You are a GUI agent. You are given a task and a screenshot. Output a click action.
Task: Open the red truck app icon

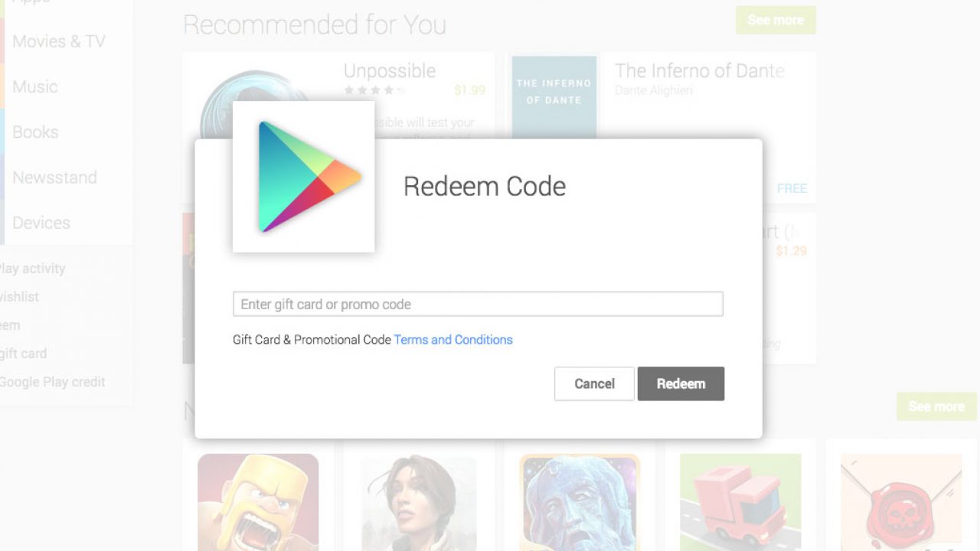click(x=740, y=502)
